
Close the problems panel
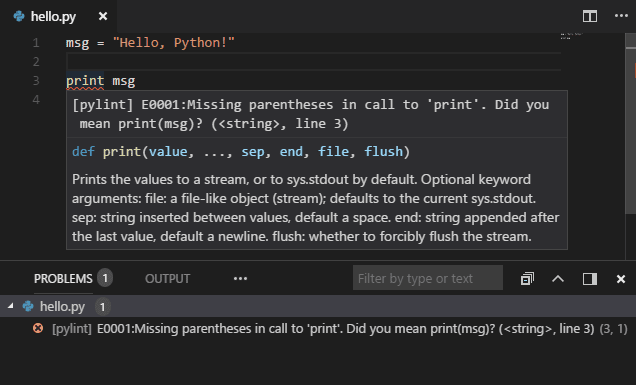(x=621, y=279)
